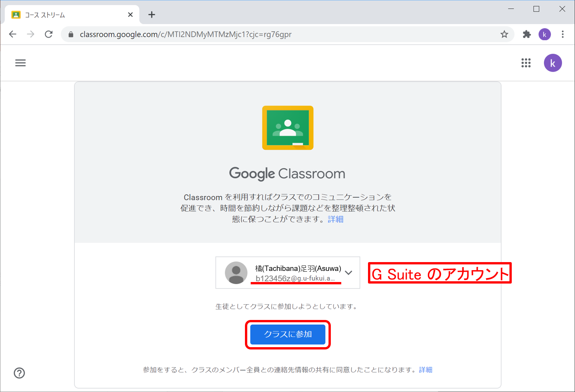The height and width of the screenshot is (392, 575).
Task: Open the Classroom main hamburger menu
Action: click(20, 63)
